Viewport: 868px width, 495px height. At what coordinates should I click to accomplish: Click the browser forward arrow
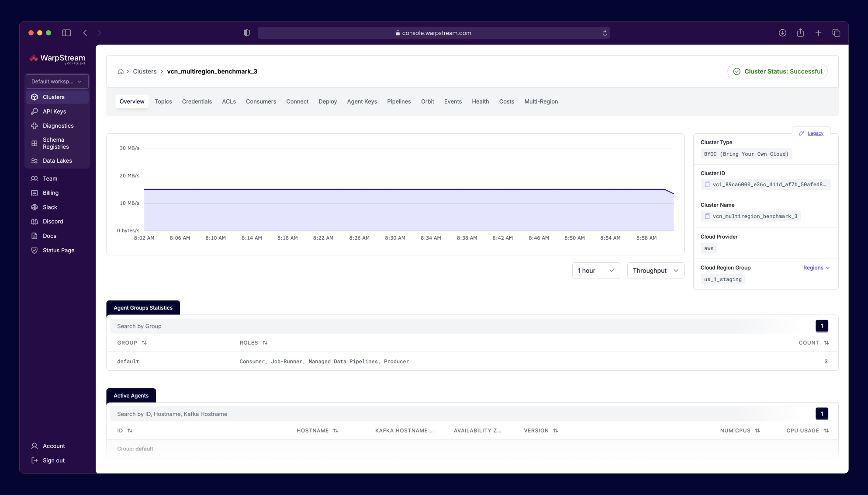pos(99,33)
